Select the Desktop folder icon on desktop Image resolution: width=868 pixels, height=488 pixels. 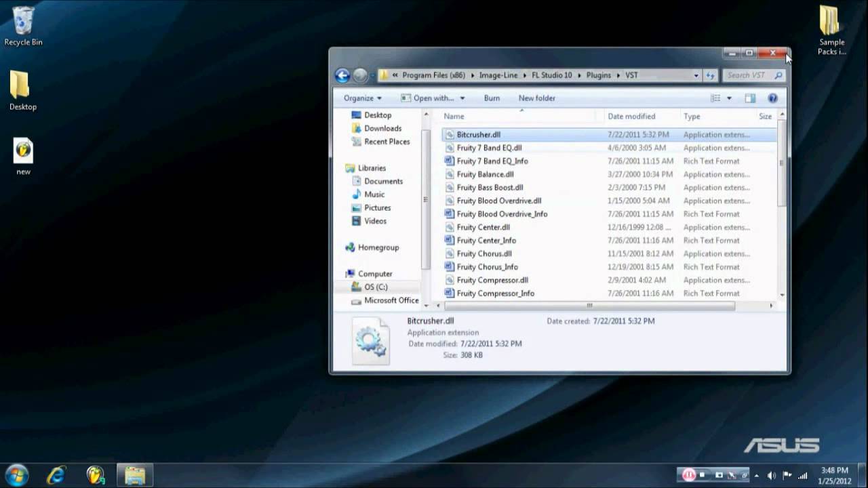(x=22, y=91)
